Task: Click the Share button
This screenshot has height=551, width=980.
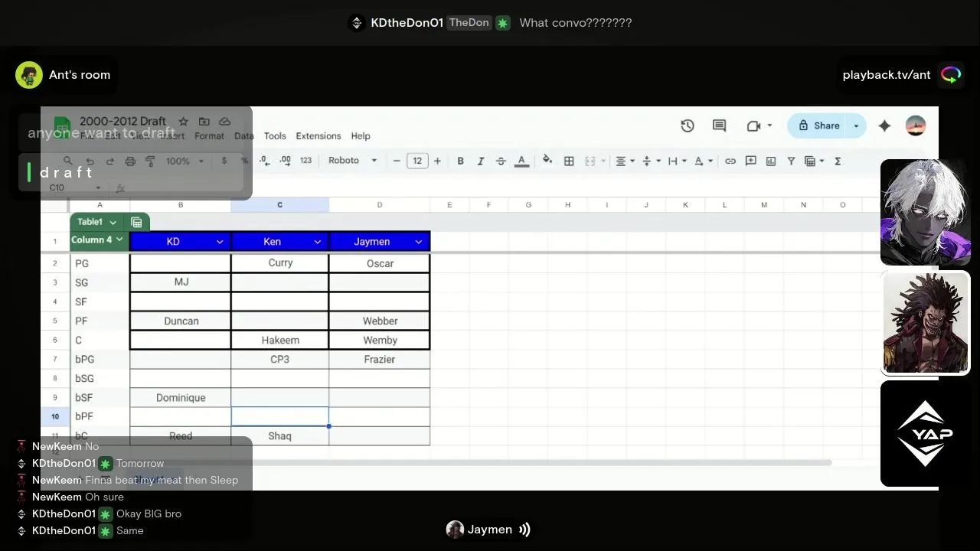Action: tap(818, 126)
